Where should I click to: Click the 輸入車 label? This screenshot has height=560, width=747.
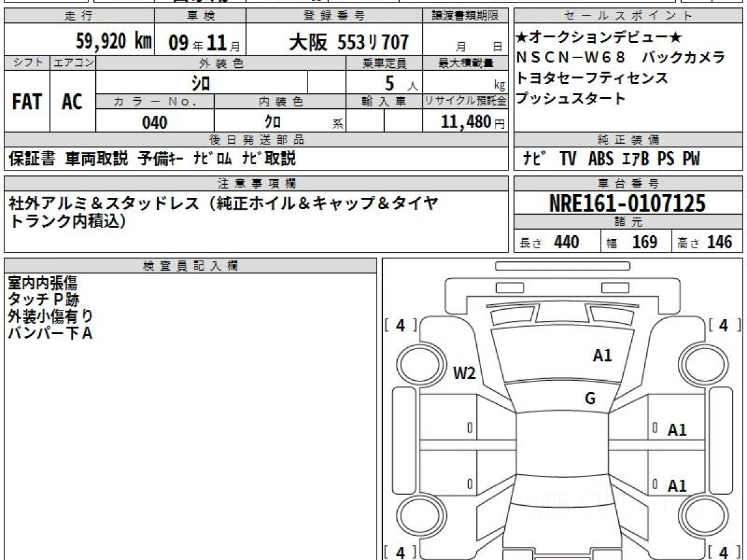384,101
